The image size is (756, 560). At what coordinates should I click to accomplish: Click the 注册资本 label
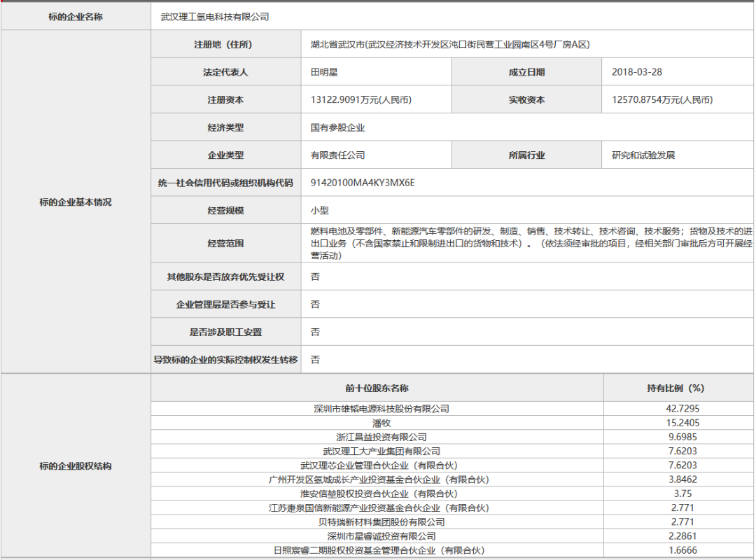point(225,100)
